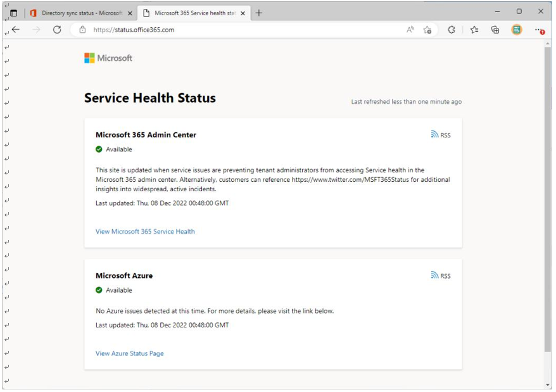Select the Microsoft 365 Service health status tab
The width and height of the screenshot is (556, 392).
[194, 13]
